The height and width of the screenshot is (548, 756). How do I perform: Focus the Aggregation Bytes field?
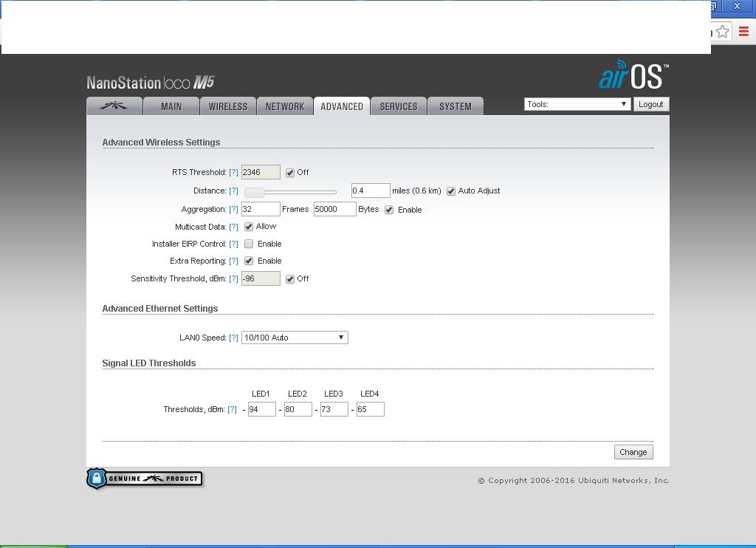click(x=335, y=209)
